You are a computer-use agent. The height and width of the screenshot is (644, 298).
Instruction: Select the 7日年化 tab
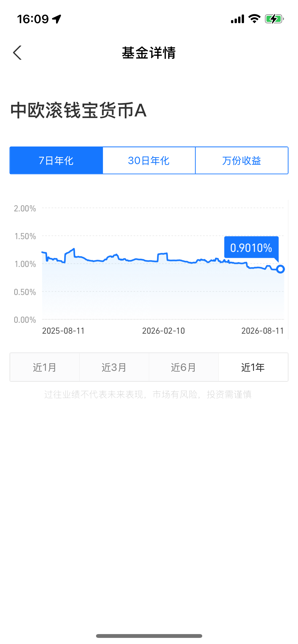point(56,160)
